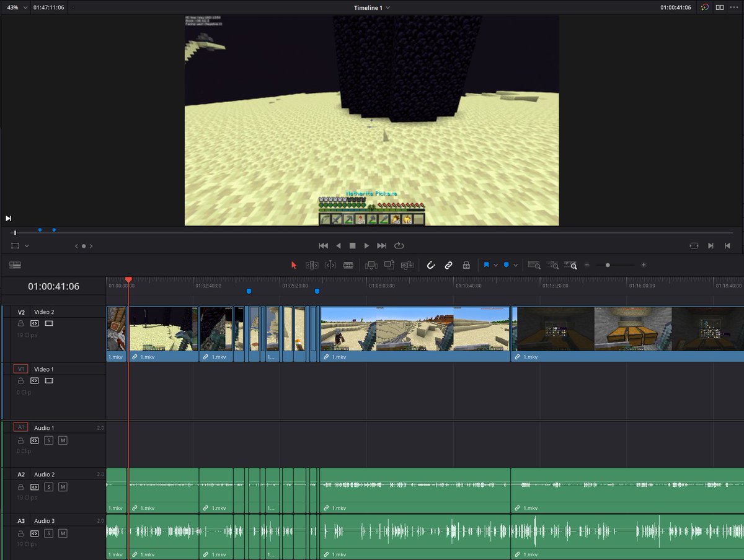Play the timeline forward
This screenshot has height=560, width=744.
tap(366, 246)
